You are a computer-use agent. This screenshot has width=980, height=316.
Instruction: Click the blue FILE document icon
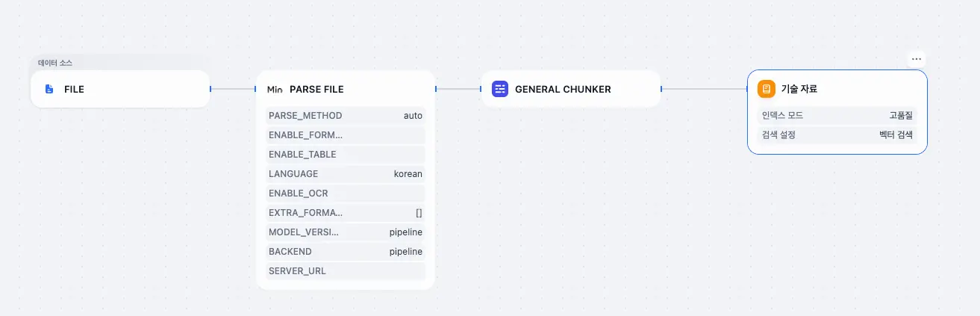click(x=49, y=89)
